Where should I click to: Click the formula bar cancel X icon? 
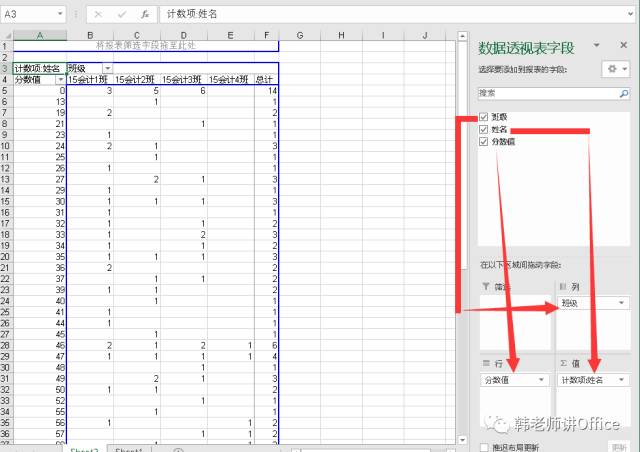(98, 15)
